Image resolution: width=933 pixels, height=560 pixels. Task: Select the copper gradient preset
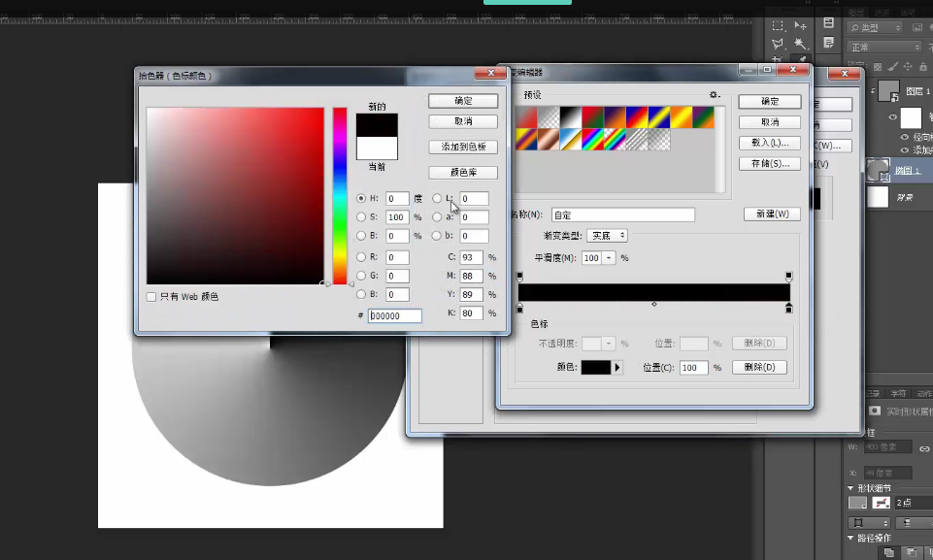click(549, 140)
